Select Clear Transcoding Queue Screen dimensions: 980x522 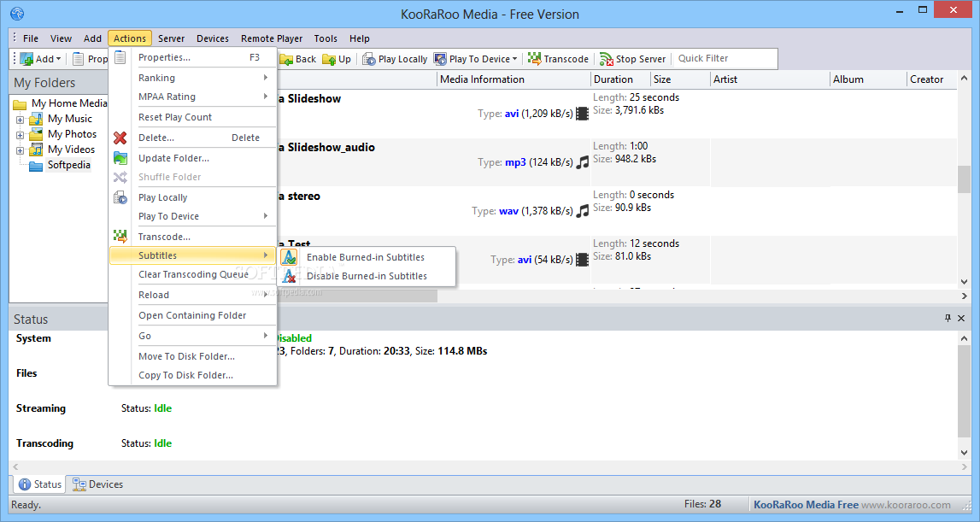point(193,274)
